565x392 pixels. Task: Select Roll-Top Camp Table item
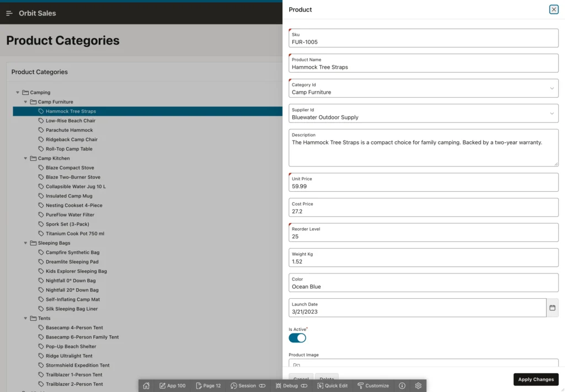[x=69, y=149]
